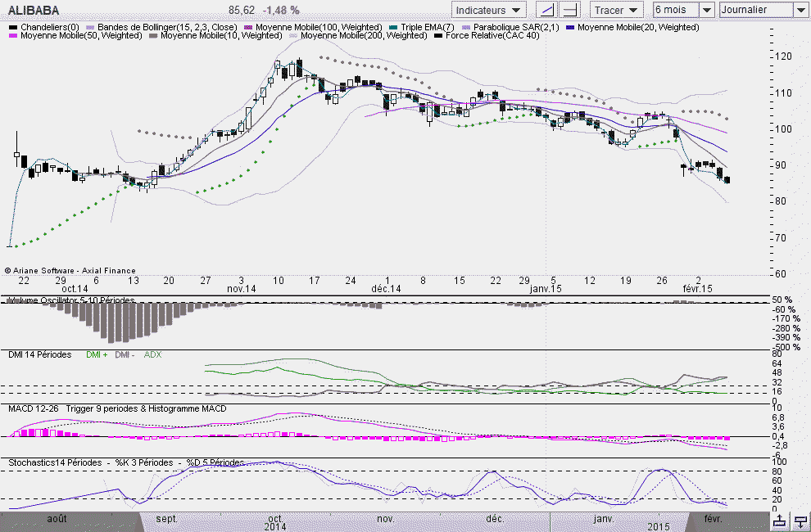Click the upward arrow icon at bottom right
This screenshot has height=532, width=811.
[780, 521]
